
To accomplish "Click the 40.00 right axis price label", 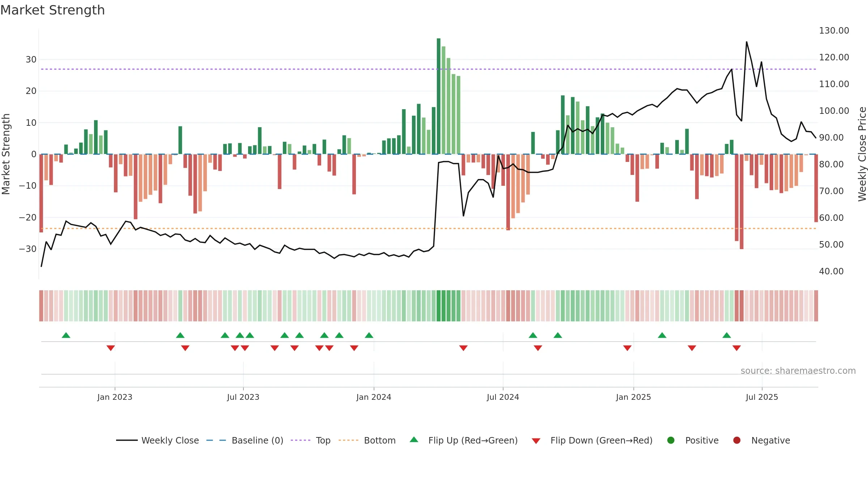I will 831,271.
